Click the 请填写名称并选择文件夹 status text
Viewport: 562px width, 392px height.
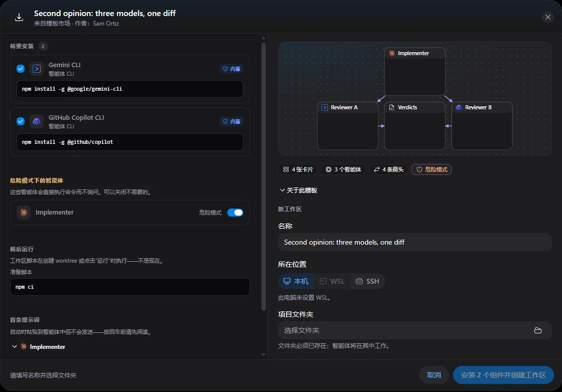(43, 375)
